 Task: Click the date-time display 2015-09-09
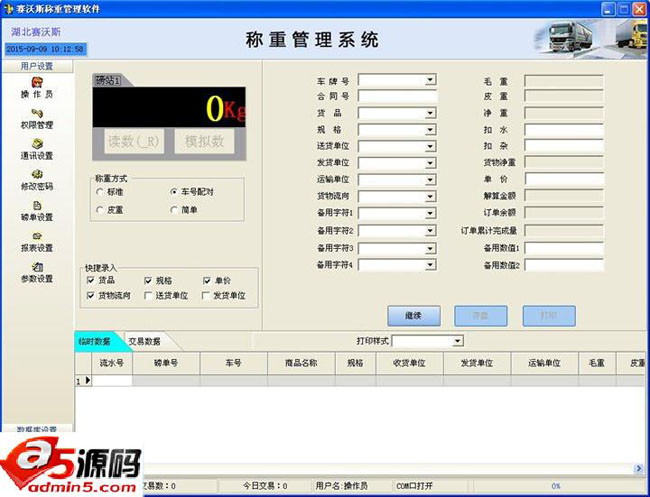pyautogui.click(x=45, y=49)
